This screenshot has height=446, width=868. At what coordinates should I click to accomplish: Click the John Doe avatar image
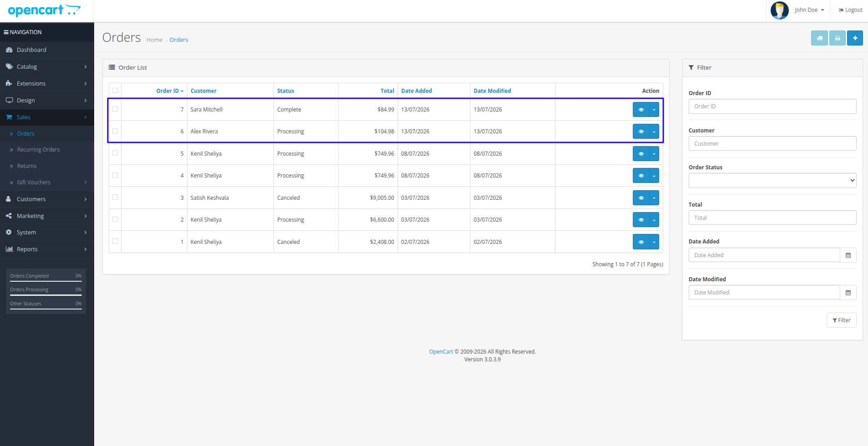779,10
